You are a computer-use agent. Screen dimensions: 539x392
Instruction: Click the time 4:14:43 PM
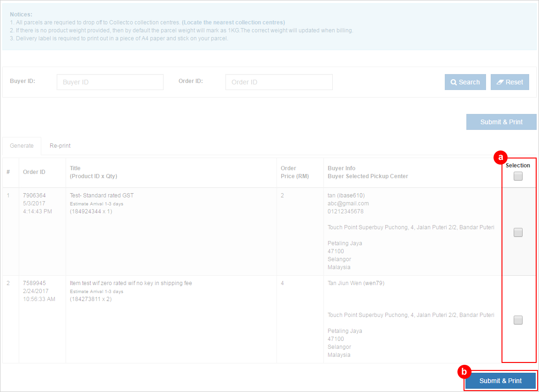click(x=37, y=211)
